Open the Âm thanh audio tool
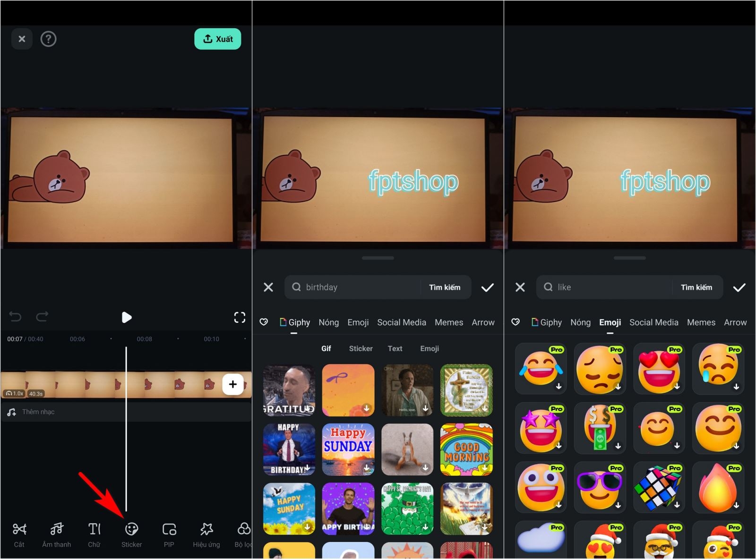 [56, 534]
